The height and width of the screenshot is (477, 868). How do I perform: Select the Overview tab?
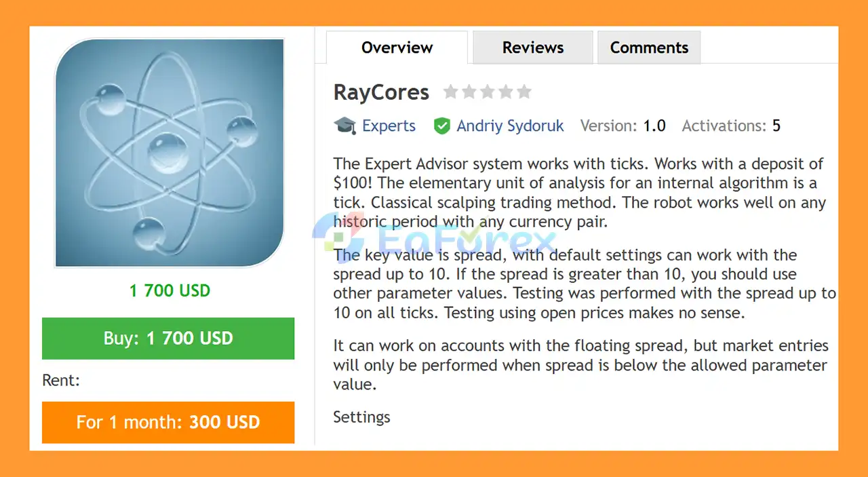[397, 47]
